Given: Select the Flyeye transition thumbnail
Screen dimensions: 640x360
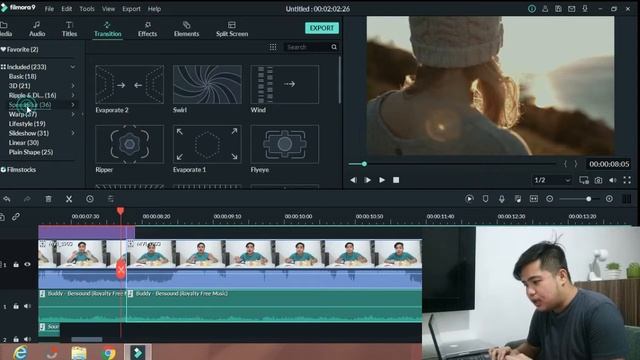Looking at the screenshot, I should point(284,144).
